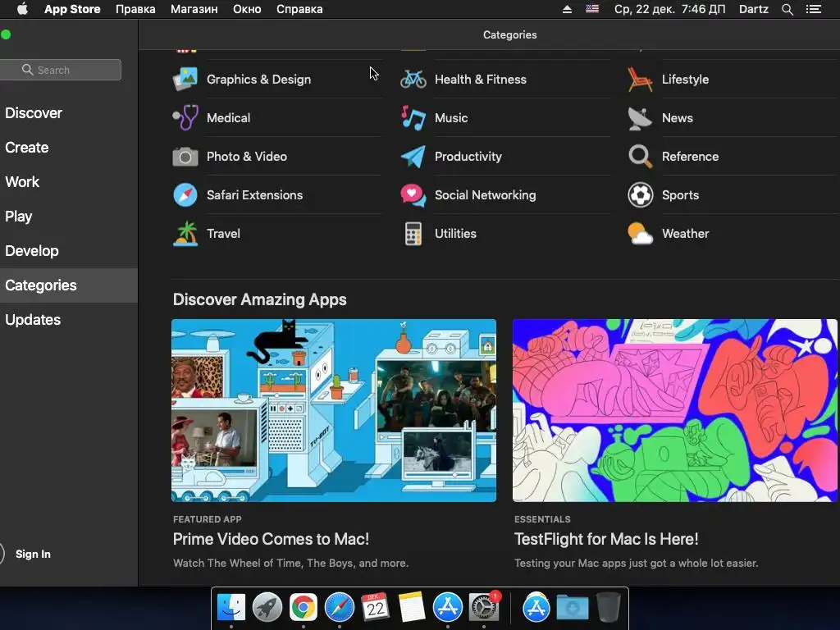
Task: Open the Medical stethoscope icon
Action: (185, 117)
